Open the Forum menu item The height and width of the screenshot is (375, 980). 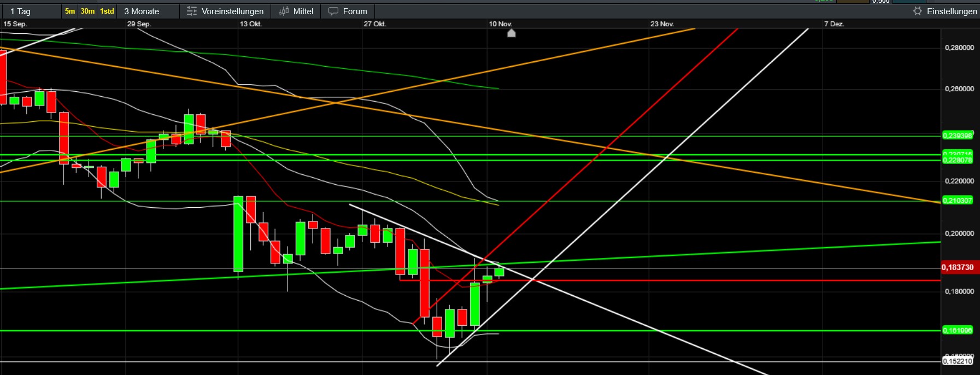coord(355,11)
